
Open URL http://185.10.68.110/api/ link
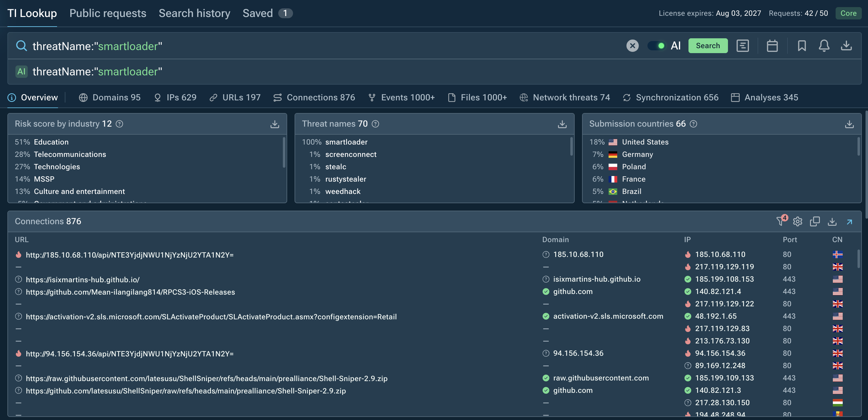(x=129, y=255)
